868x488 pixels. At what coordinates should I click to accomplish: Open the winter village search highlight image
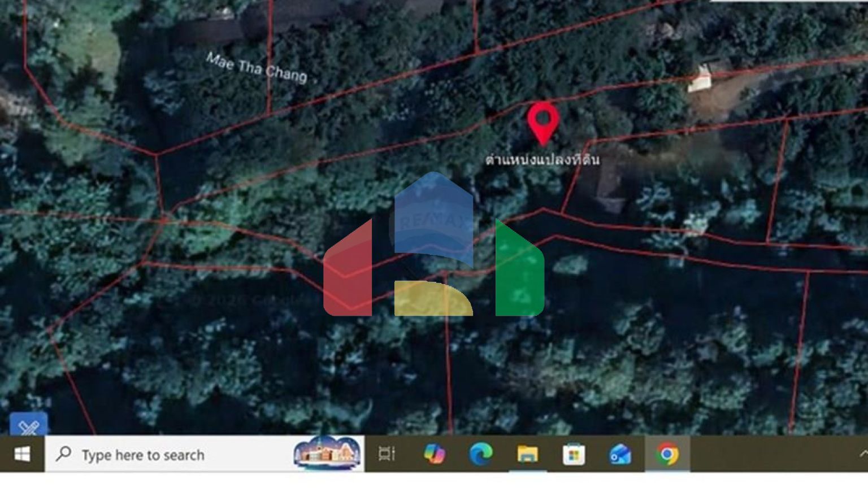point(327,453)
